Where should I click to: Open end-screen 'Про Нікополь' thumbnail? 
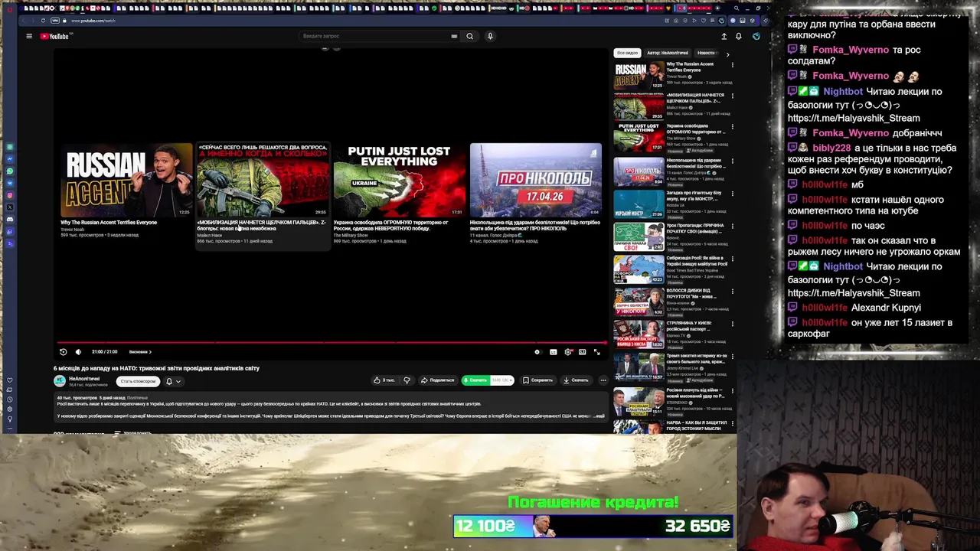pos(535,180)
